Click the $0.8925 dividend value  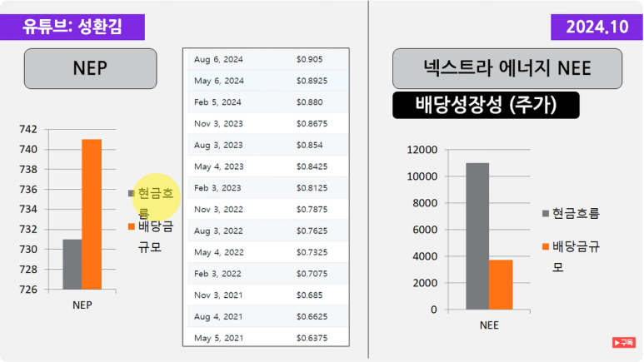312,81
